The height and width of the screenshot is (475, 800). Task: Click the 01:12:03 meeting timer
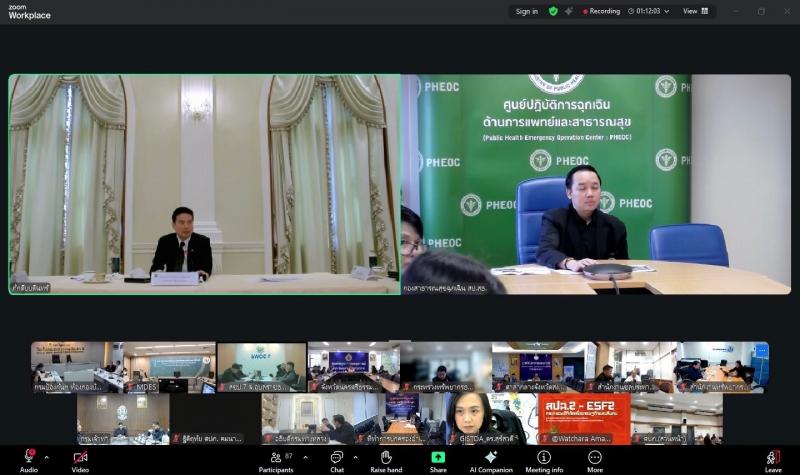(648, 11)
